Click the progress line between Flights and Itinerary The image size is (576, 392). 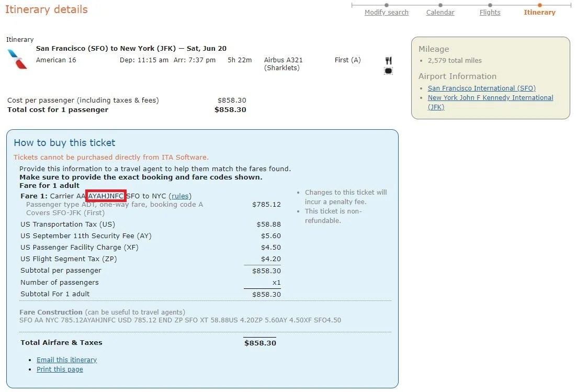point(514,6)
